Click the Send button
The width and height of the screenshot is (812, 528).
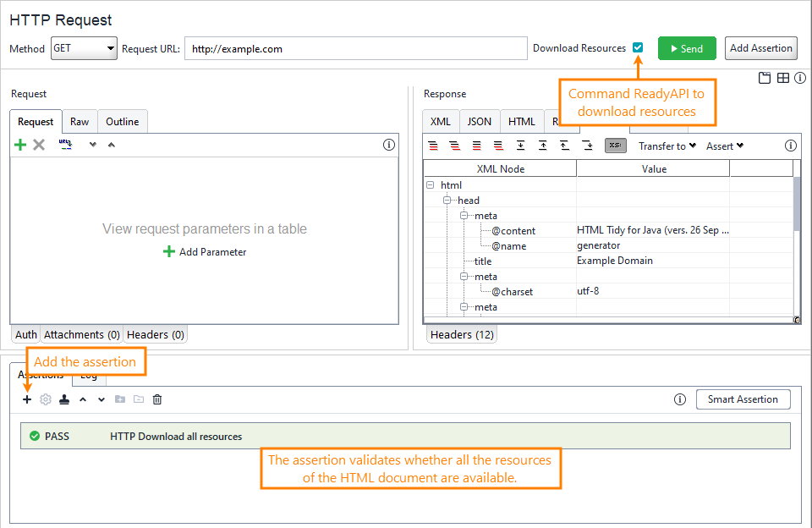(687, 48)
